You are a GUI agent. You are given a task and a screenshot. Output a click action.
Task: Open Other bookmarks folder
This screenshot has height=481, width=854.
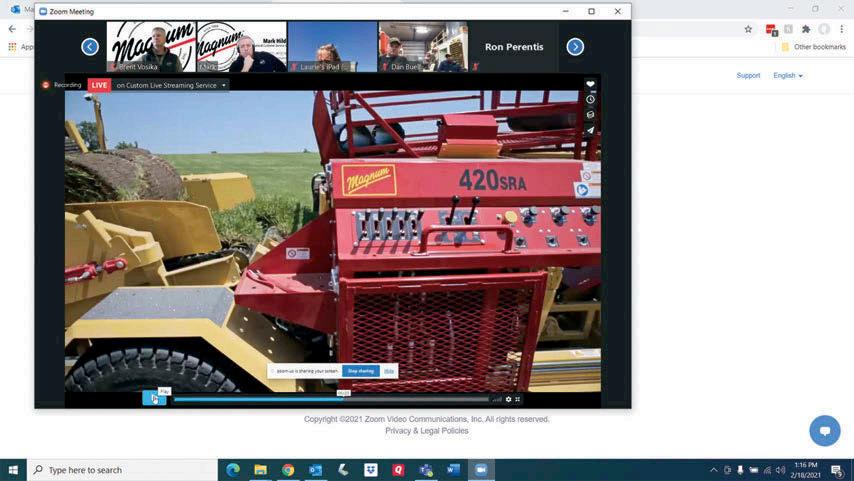tap(814, 47)
